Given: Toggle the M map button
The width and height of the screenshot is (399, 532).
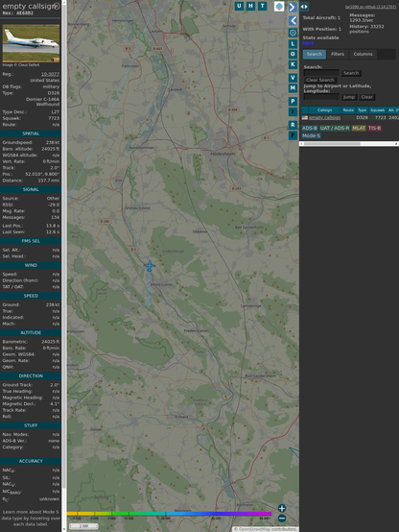Looking at the screenshot, I should click(x=293, y=88).
